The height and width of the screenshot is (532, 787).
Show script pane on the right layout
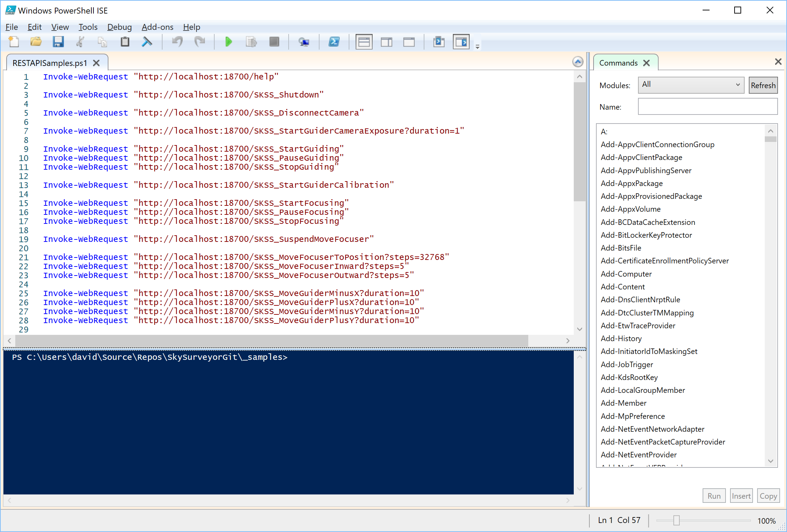(x=387, y=42)
